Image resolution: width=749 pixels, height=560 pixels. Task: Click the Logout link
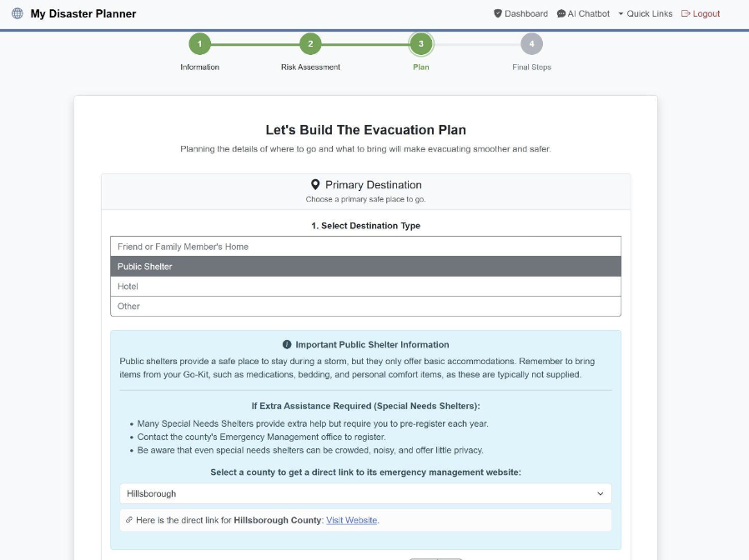coord(706,13)
